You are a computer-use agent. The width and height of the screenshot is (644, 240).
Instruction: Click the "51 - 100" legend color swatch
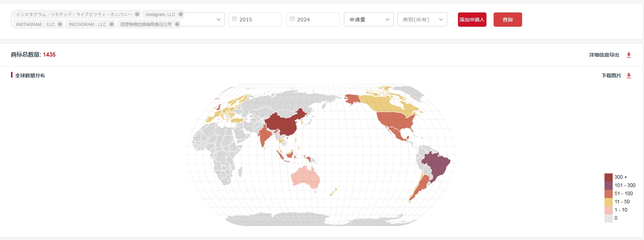pyautogui.click(x=608, y=193)
